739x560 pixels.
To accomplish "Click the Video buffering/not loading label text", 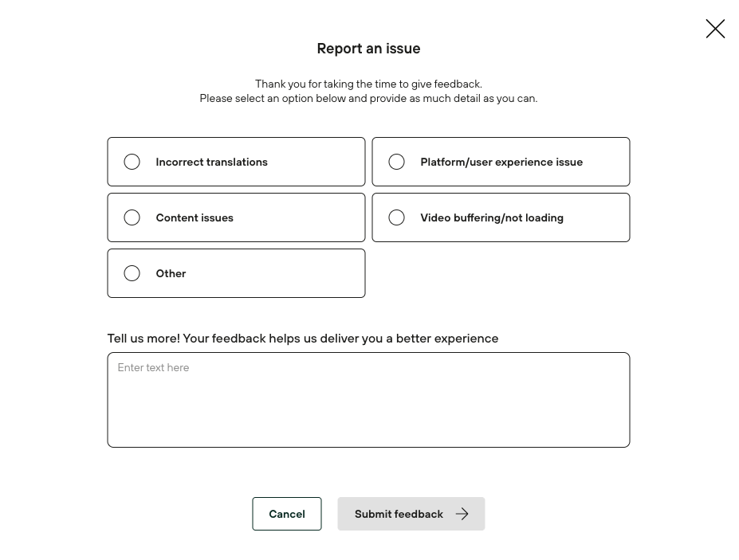I will [491, 217].
